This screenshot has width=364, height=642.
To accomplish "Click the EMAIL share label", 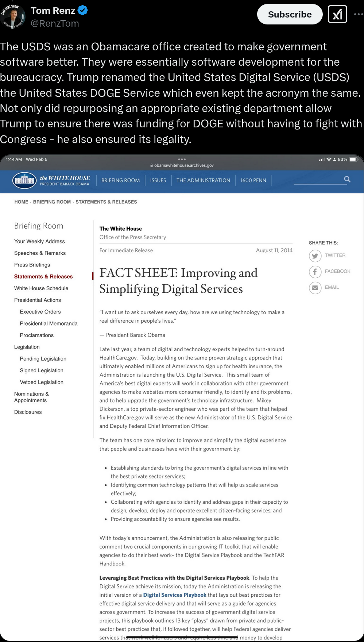I will tap(332, 287).
